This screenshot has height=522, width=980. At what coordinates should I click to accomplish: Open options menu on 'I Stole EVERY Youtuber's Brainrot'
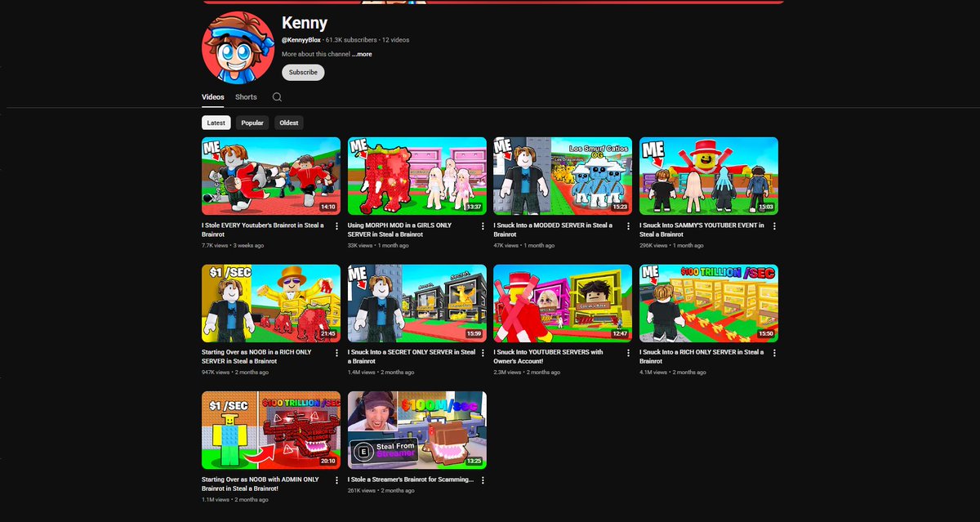(336, 226)
